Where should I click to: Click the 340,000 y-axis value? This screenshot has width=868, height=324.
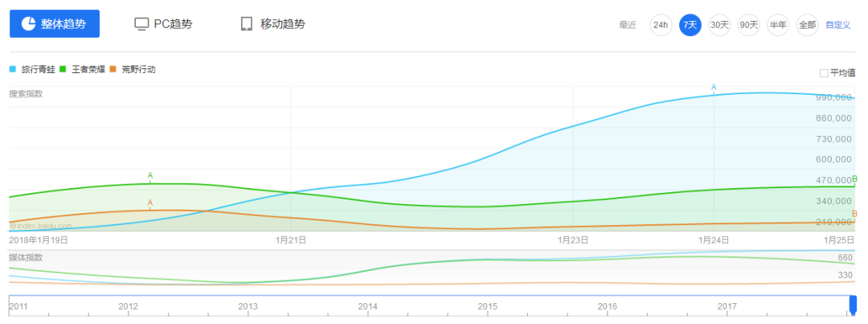[833, 201]
